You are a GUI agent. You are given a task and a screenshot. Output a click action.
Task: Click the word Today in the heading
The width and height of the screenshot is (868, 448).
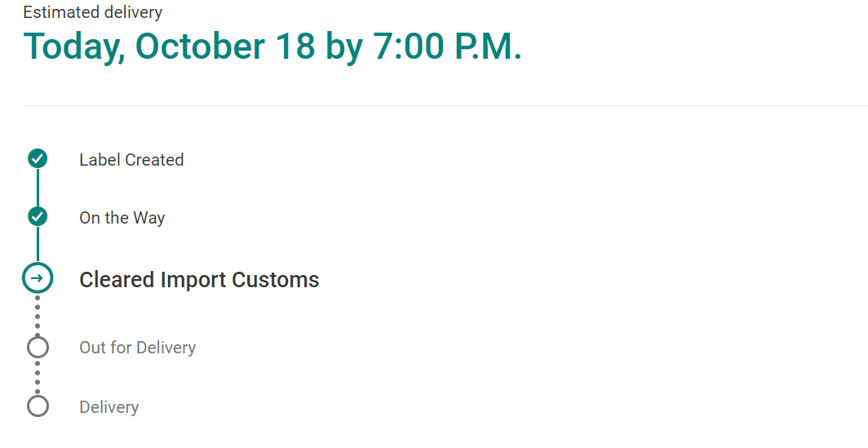tap(73, 47)
